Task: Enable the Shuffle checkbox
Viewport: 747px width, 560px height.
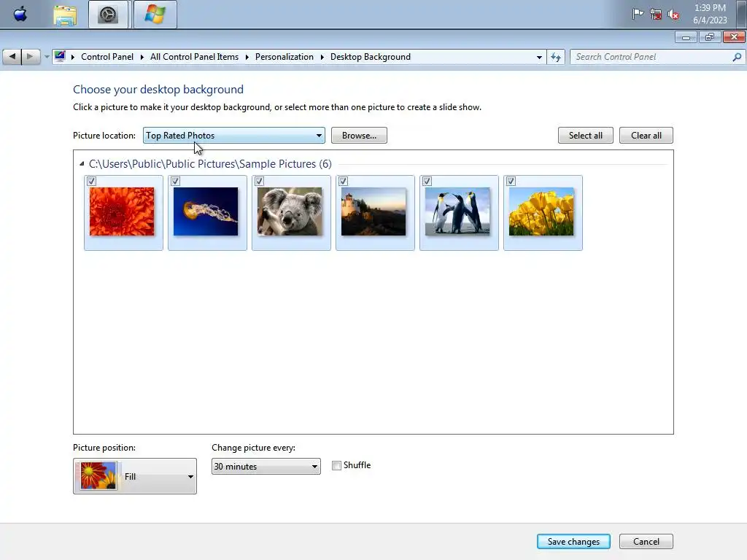Action: [336, 465]
